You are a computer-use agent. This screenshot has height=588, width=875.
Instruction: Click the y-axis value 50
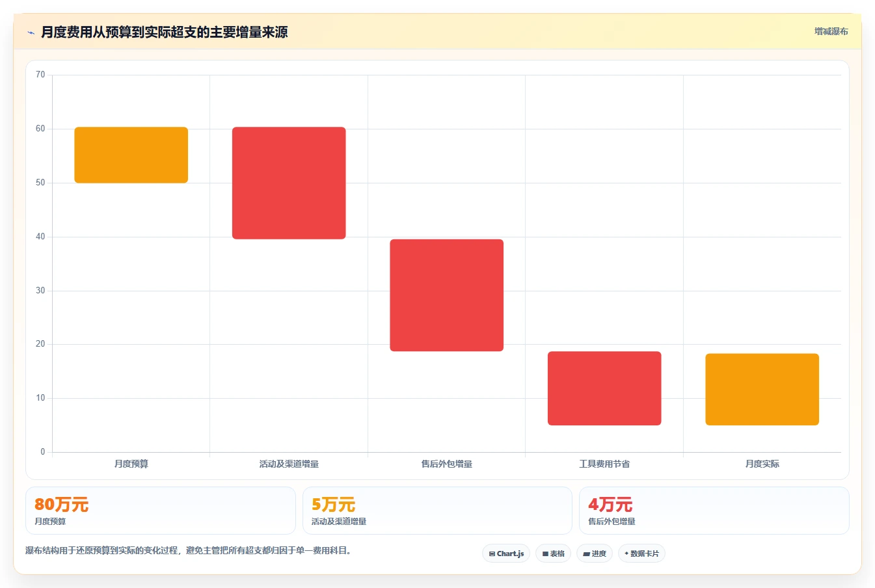coord(40,183)
